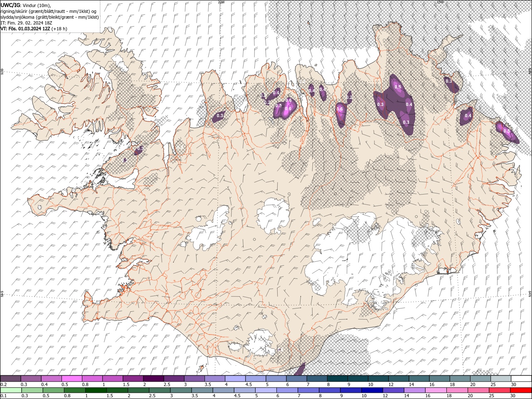Pick the lower legend swatch starting at 4
This screenshot has height=399, width=532.
223,390
